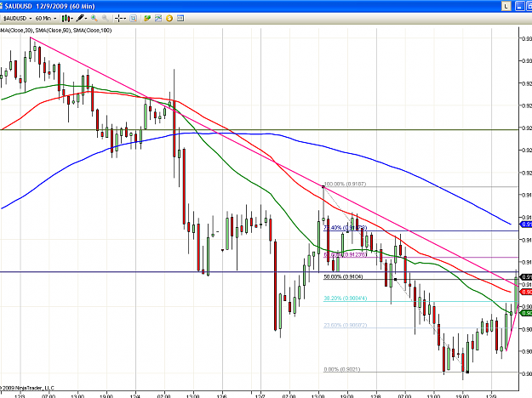Click the red price marker on price axis
The image size is (532, 398).
[526, 292]
